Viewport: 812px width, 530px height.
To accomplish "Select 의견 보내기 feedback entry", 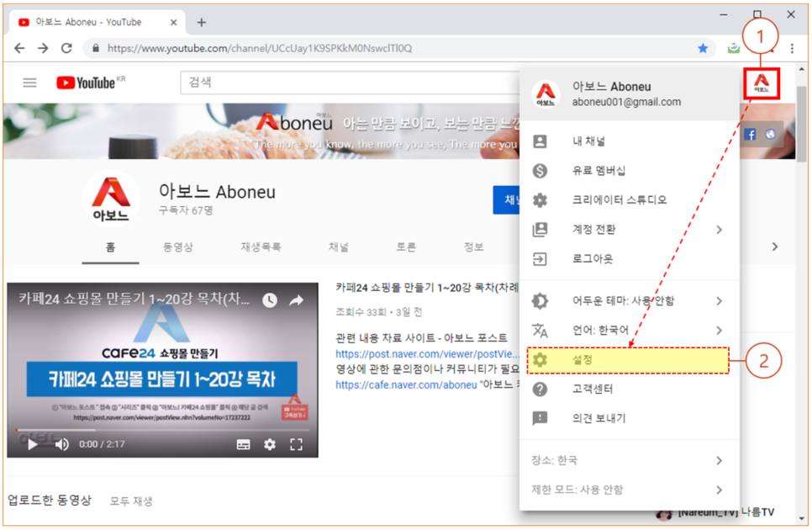I will pos(630,418).
